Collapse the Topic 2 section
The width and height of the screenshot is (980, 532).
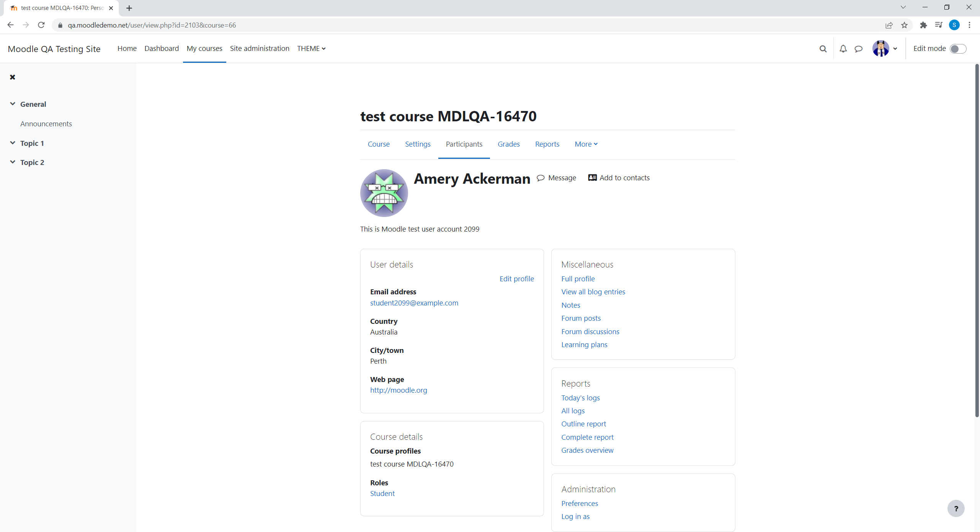click(13, 162)
